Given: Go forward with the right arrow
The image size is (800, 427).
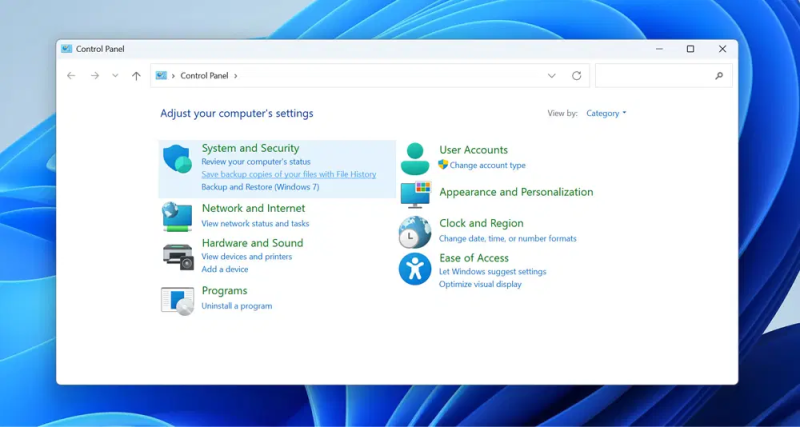Looking at the screenshot, I should point(95,76).
